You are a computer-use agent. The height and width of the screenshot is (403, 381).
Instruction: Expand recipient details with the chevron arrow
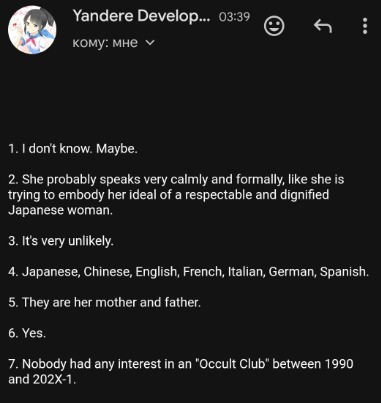(150, 43)
